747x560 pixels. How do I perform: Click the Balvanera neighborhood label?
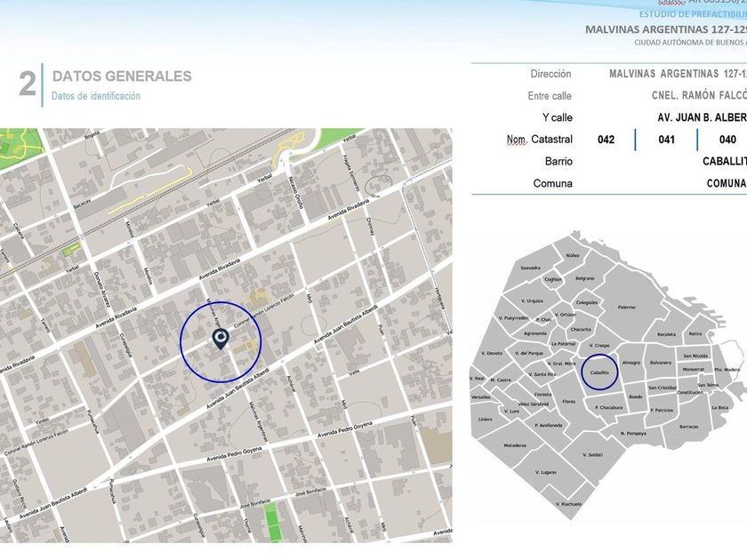click(661, 363)
